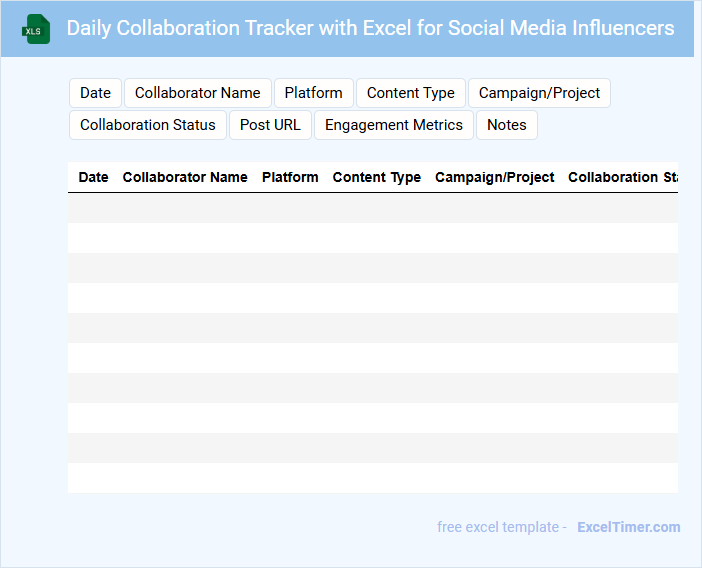Click the Notes tag chip
The image size is (702, 568).
(506, 125)
